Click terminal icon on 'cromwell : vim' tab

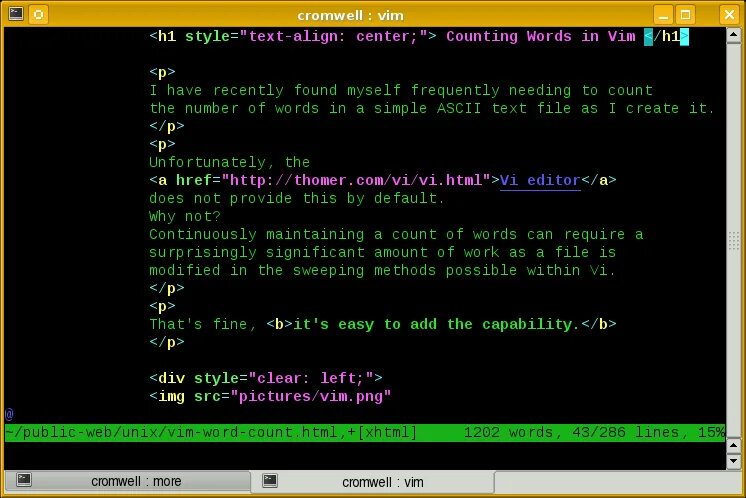tap(270, 480)
